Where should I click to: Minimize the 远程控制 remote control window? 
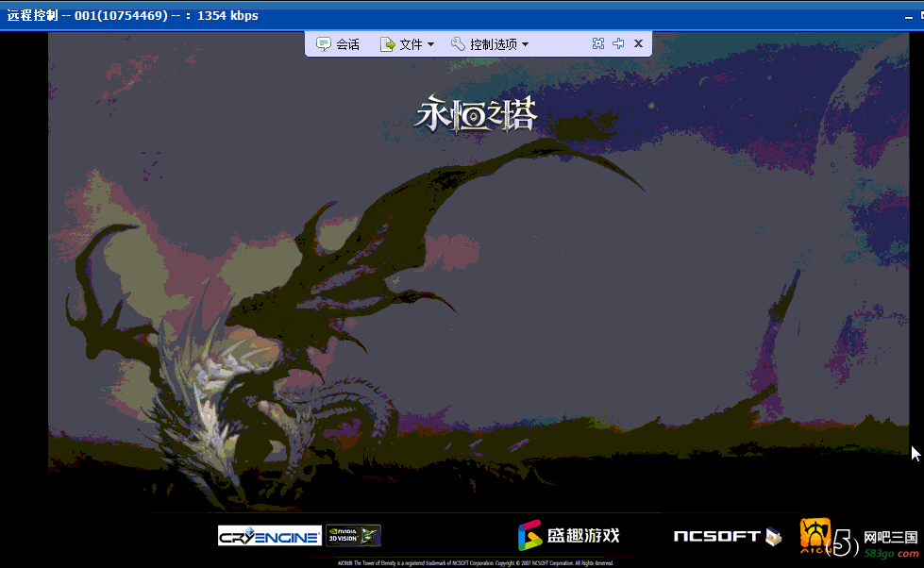point(908,17)
